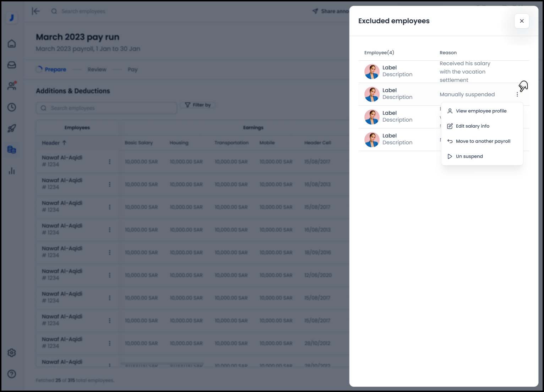This screenshot has width=544, height=392.
Task: Open the home icon in sidebar
Action: (12, 44)
